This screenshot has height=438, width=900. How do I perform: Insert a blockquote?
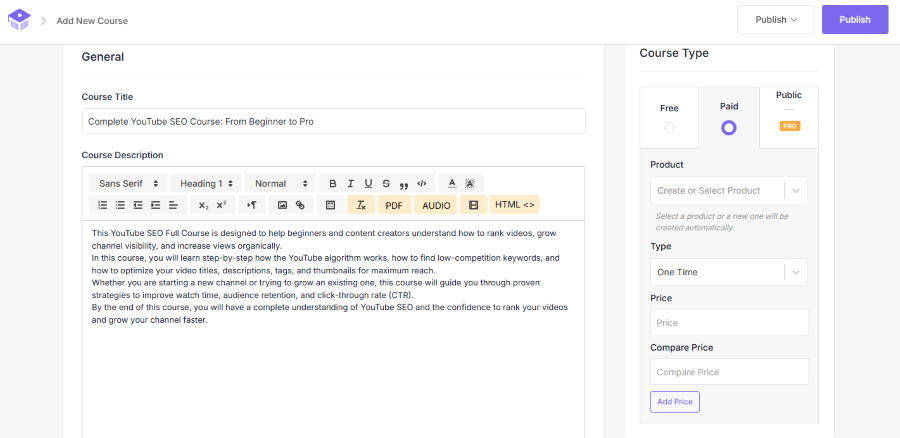[404, 184]
